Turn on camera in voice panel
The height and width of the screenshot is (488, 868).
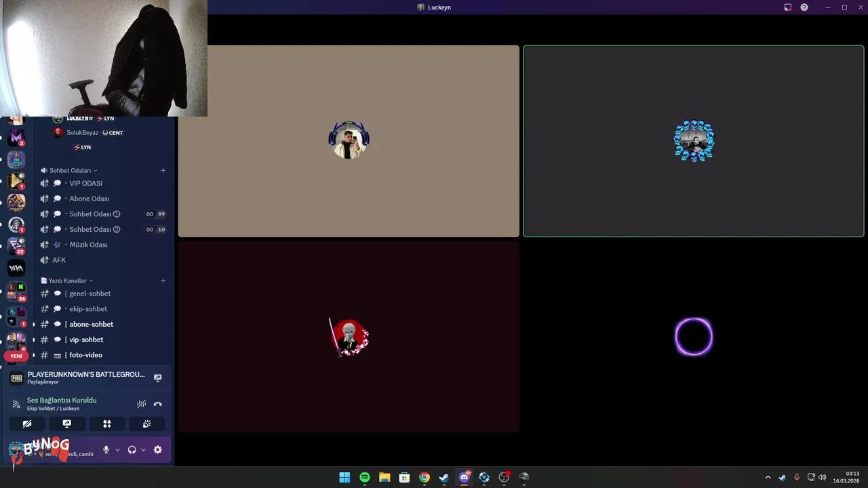pyautogui.click(x=27, y=424)
